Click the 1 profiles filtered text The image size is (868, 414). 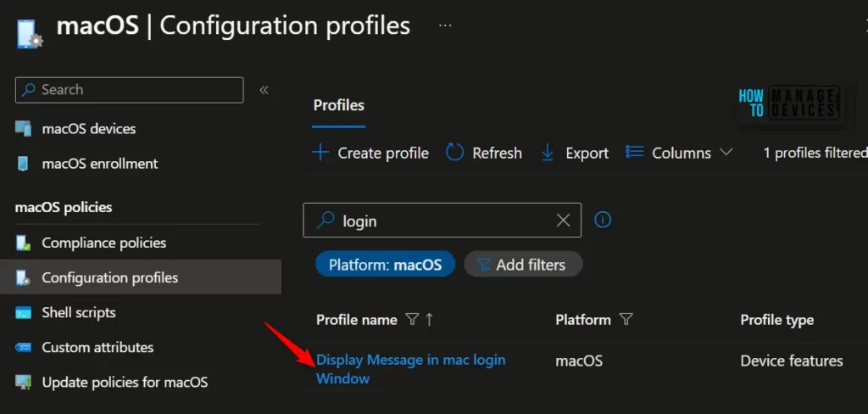(x=815, y=153)
